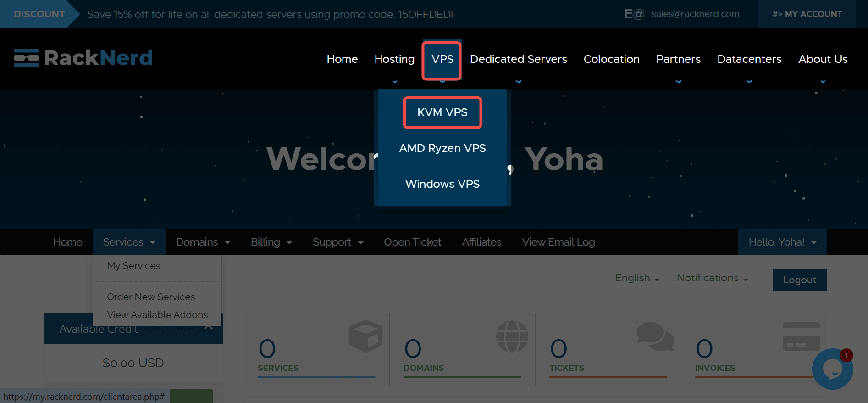Click the services cube icon

coord(365,336)
